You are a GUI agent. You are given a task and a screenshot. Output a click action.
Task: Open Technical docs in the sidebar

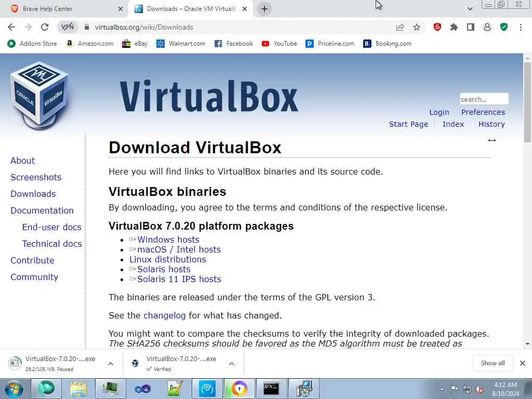tap(52, 244)
